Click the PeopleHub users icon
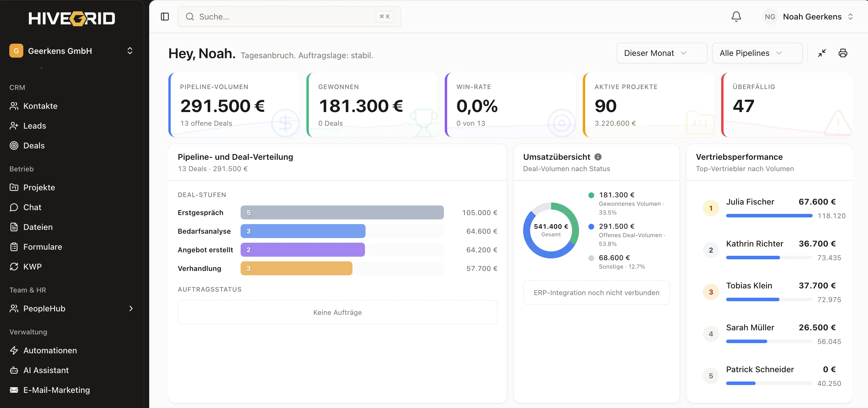 pyautogui.click(x=14, y=308)
